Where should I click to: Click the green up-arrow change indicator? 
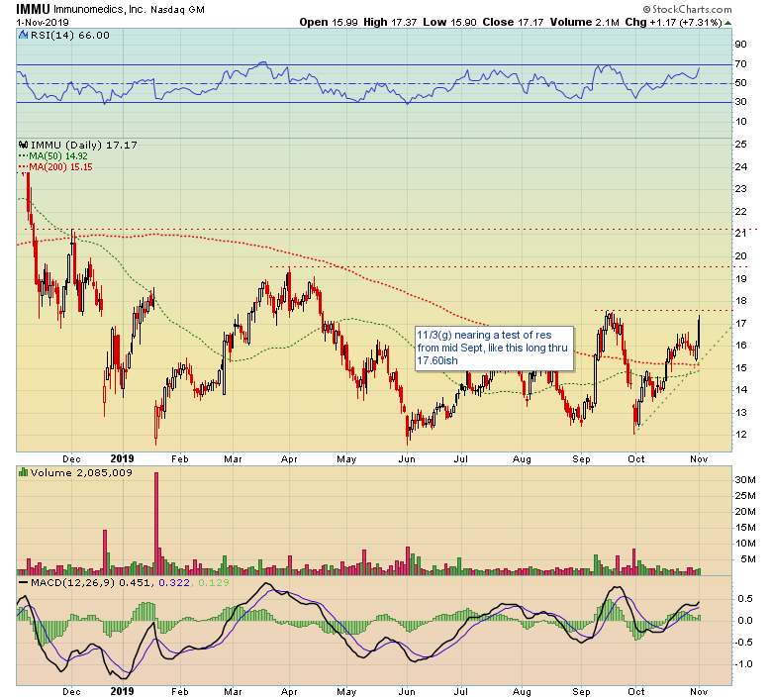(727, 23)
